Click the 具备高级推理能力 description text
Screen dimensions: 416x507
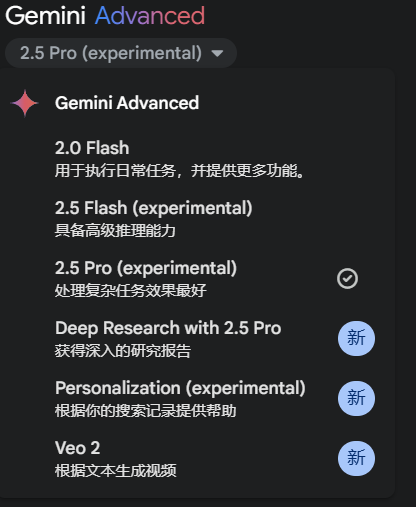[115, 231]
